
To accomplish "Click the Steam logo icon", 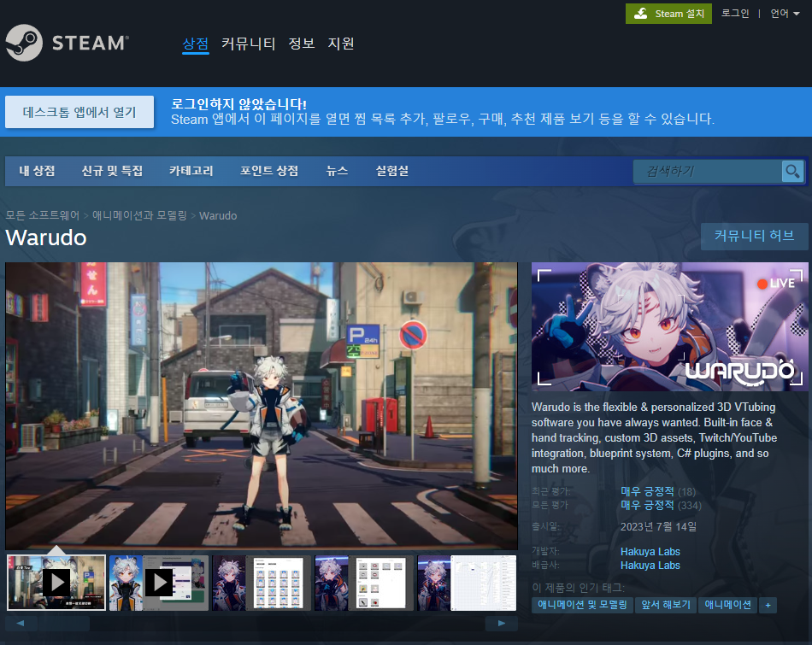I will click(24, 43).
